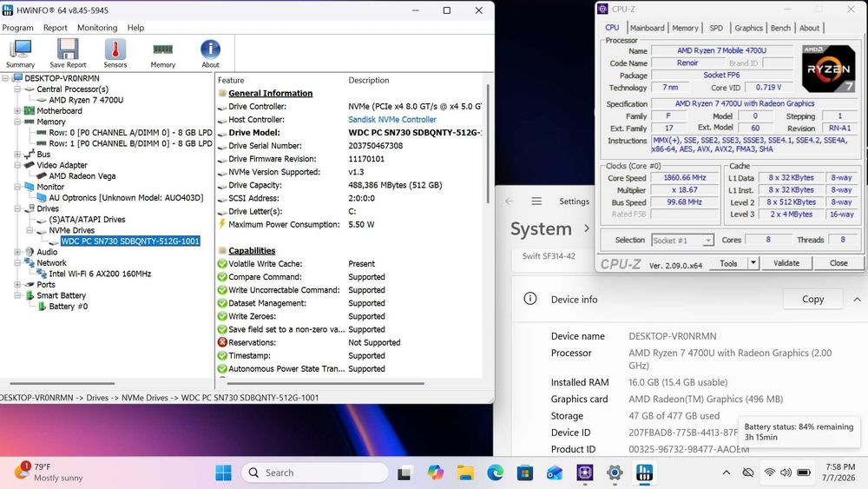The height and width of the screenshot is (489, 868).
Task: Open Microsoft Edge from the taskbar
Action: pos(496,473)
